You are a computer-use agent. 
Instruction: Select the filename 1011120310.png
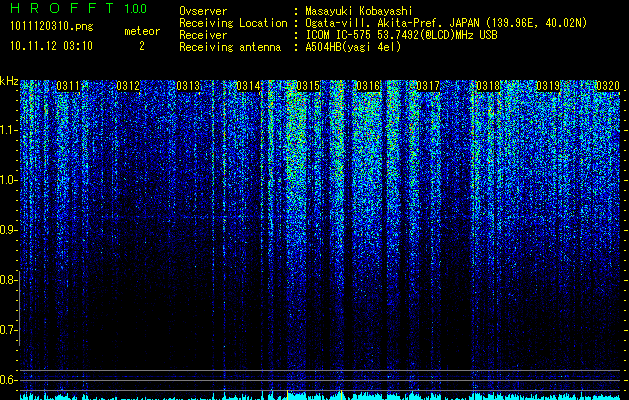52,27
